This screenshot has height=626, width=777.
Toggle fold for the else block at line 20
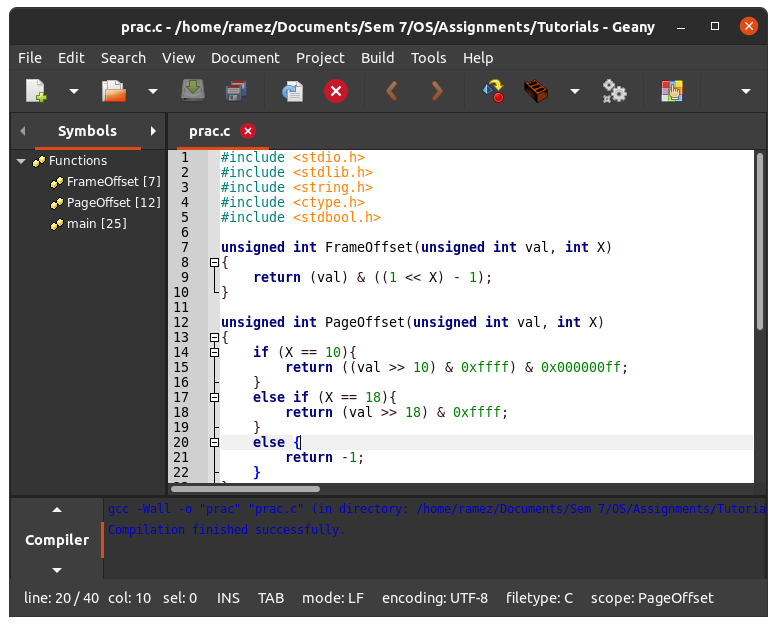(x=214, y=442)
